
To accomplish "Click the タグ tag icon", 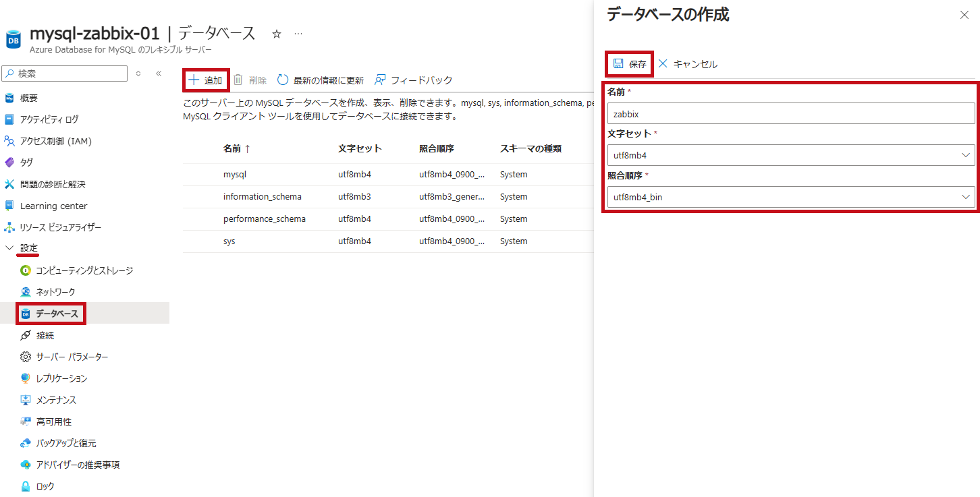I will [9, 163].
